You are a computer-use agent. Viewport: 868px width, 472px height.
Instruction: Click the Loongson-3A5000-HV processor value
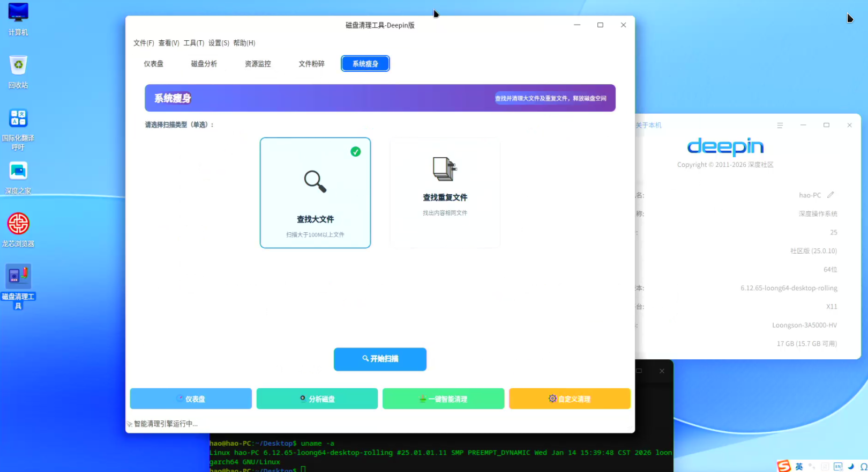[804, 325]
